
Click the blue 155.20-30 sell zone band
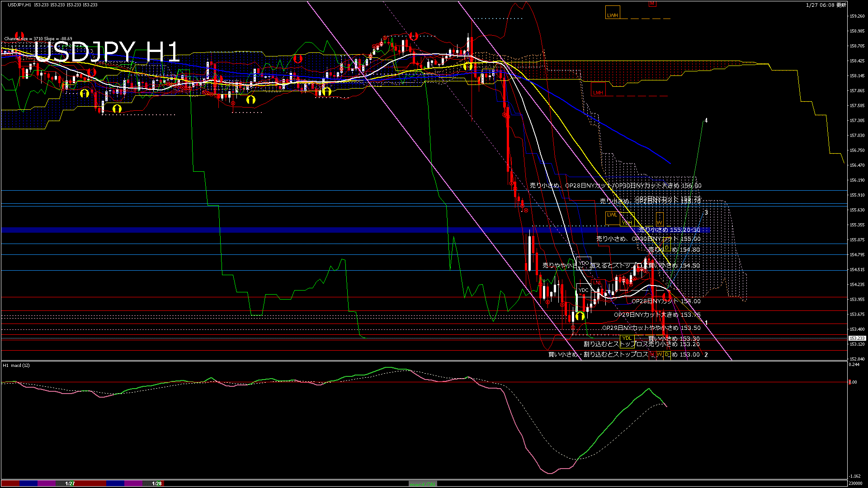click(316, 230)
